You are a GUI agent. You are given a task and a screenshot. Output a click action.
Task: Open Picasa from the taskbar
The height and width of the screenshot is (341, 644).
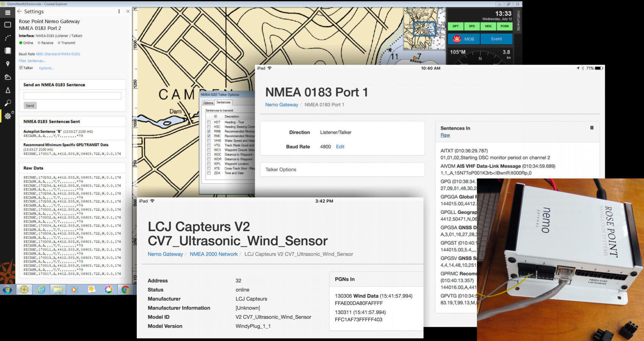point(108,290)
